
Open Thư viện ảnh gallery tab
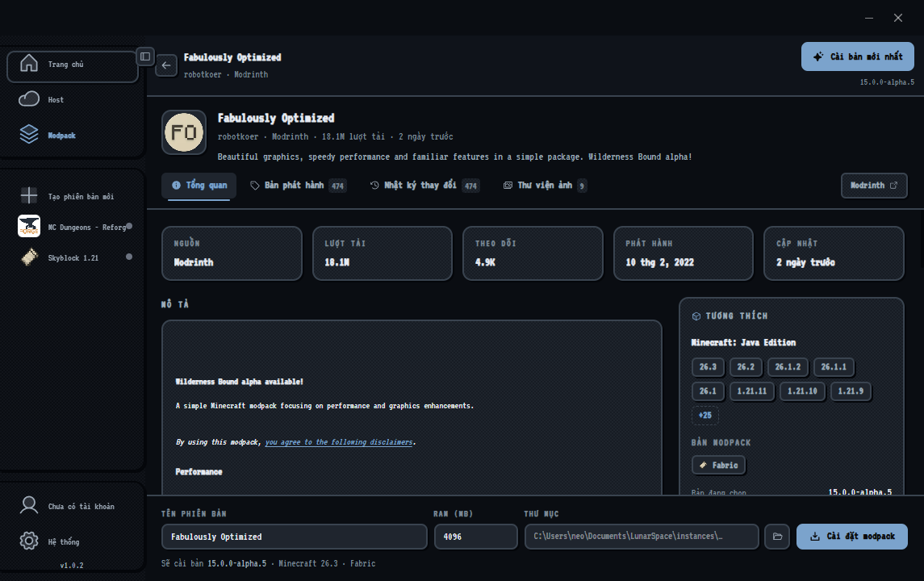coord(545,186)
